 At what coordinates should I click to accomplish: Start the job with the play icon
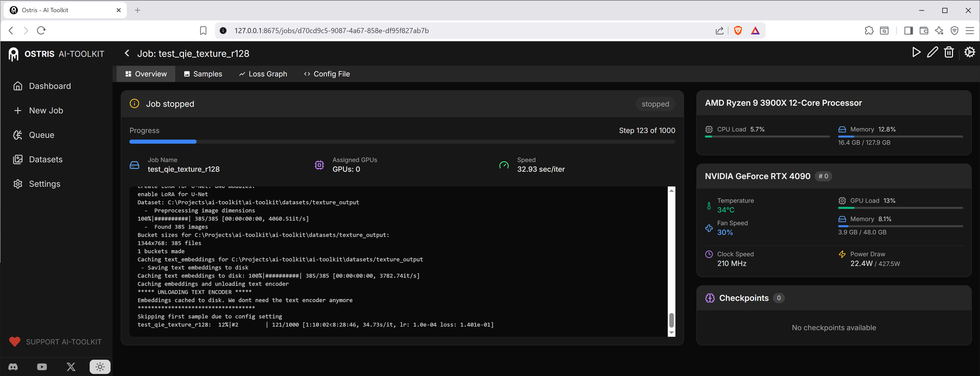tap(916, 52)
